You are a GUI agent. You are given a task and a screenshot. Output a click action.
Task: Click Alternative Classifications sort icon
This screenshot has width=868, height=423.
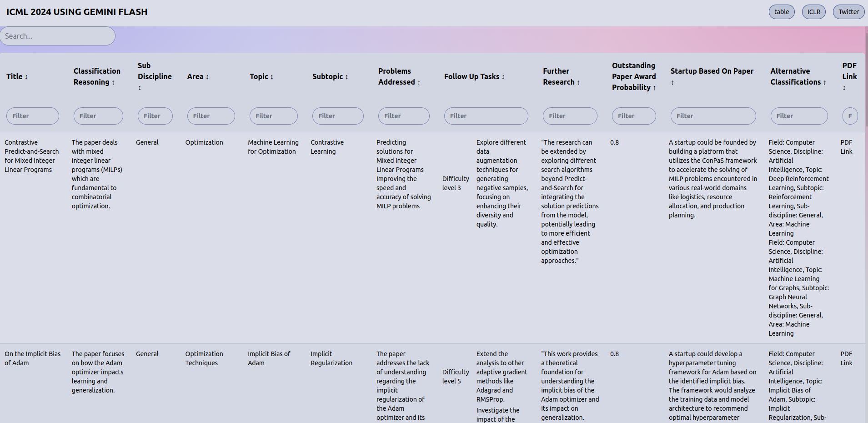click(x=825, y=83)
